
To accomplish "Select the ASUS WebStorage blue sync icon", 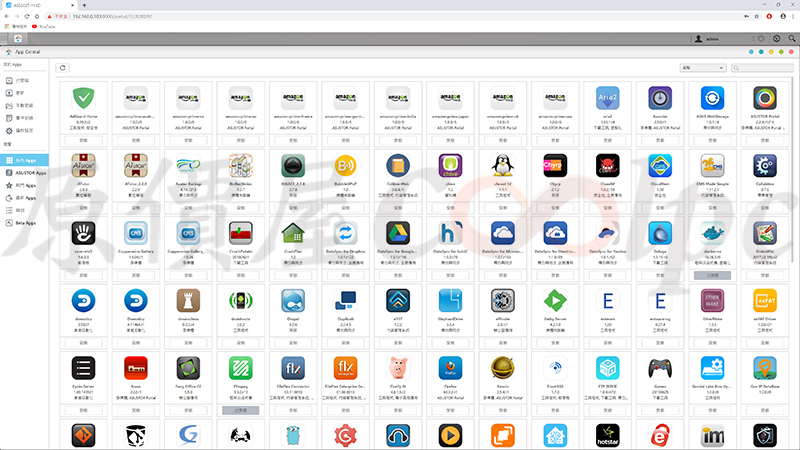I will [712, 98].
